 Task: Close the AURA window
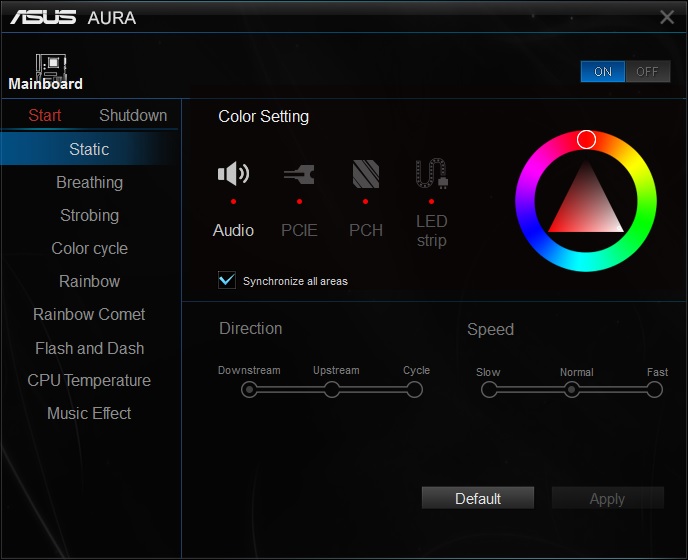[x=667, y=17]
